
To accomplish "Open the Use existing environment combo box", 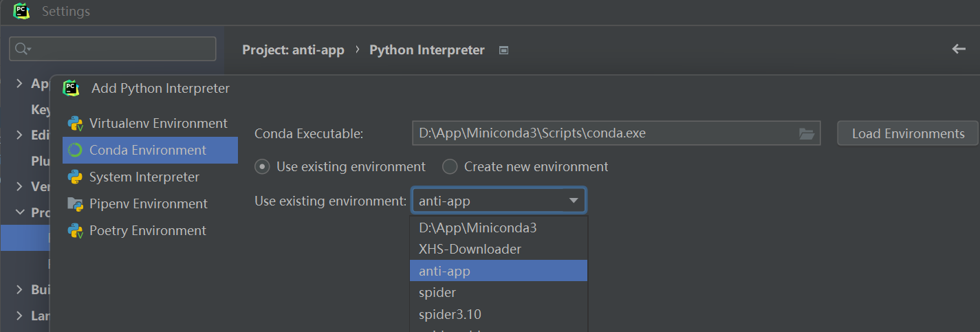I will [x=499, y=201].
